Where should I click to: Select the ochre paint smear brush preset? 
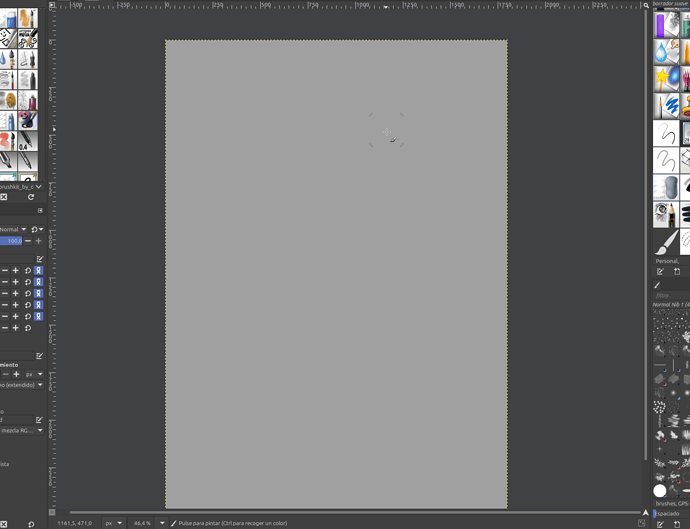tap(28, 18)
